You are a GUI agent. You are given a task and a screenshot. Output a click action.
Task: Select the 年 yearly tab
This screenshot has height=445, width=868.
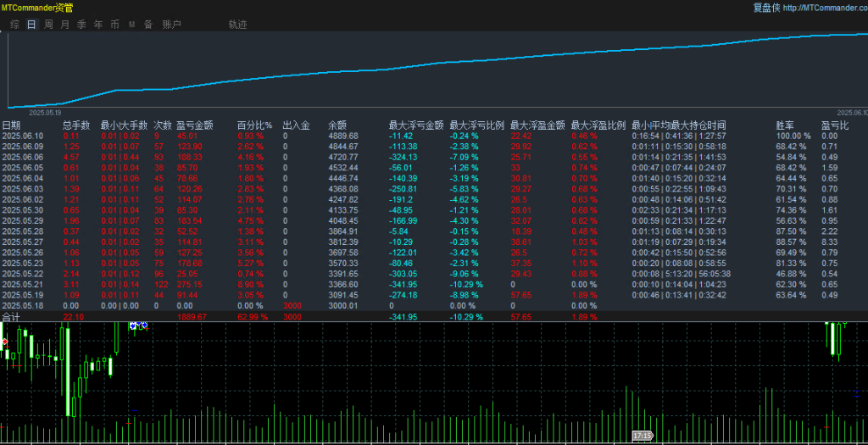[98, 25]
